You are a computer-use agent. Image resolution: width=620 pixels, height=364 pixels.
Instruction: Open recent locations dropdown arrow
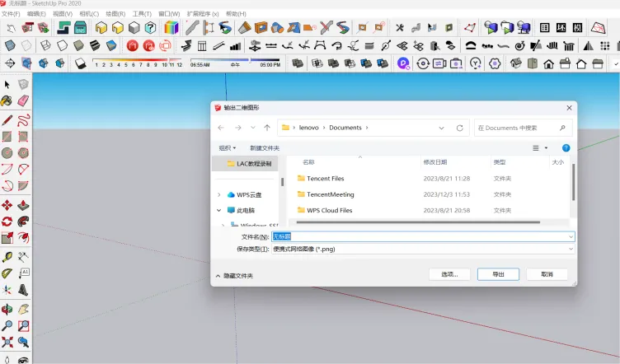point(253,128)
